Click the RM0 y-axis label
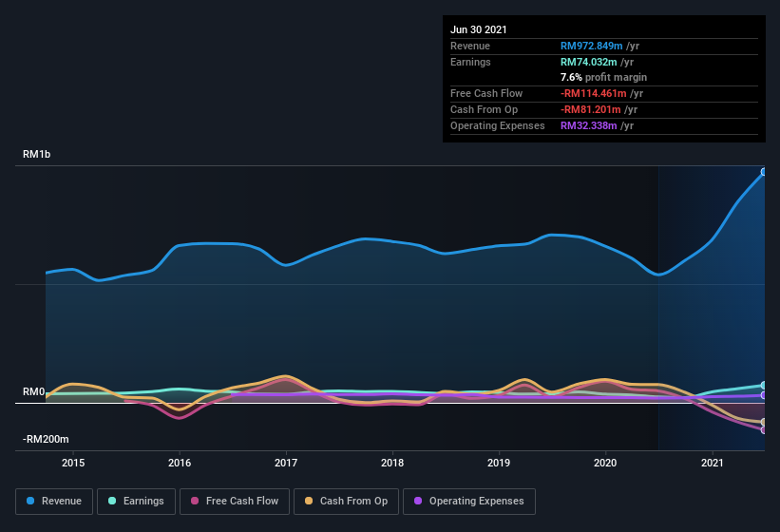The height and width of the screenshot is (532, 780). coord(33,391)
